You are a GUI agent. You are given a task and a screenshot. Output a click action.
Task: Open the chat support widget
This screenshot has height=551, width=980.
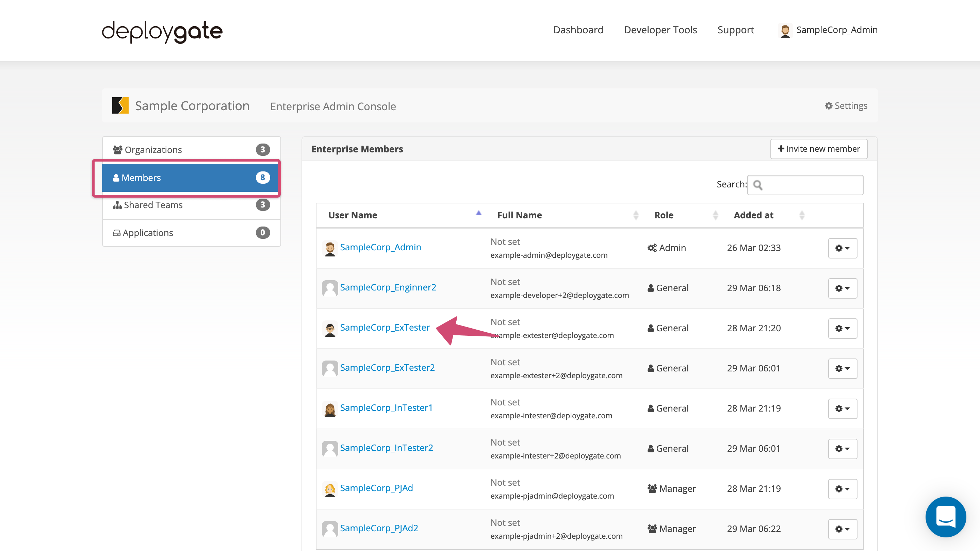(x=946, y=517)
